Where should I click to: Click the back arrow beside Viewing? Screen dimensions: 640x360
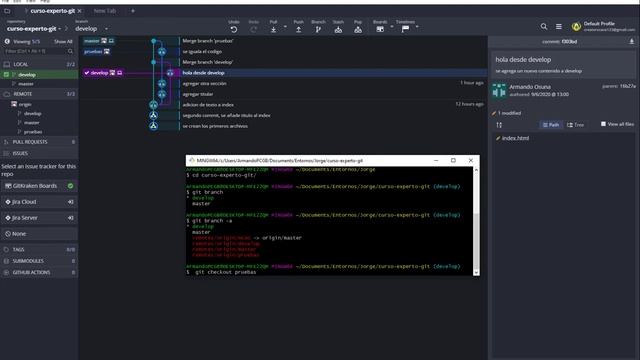[7, 41]
